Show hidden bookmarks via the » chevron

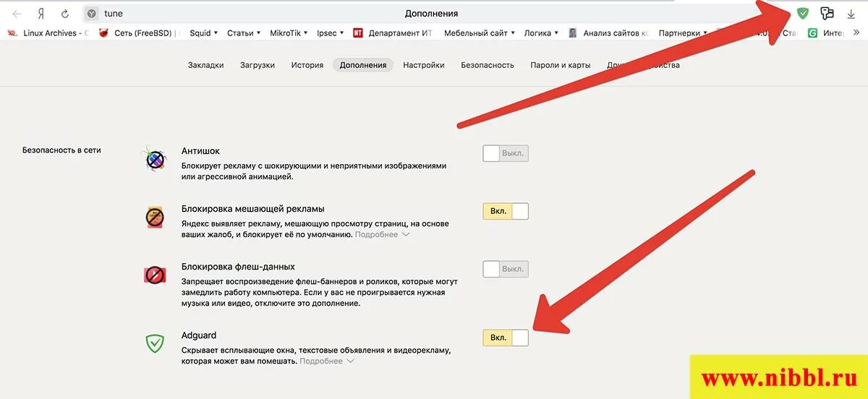(857, 33)
